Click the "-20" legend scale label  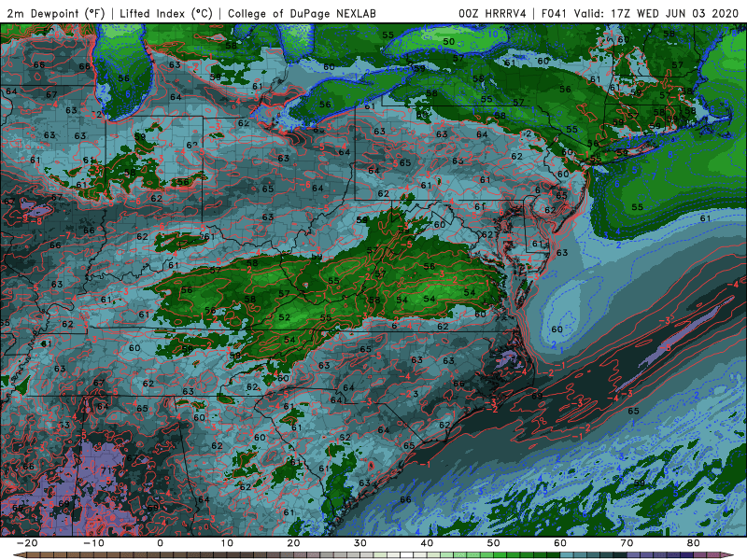pyautogui.click(x=27, y=543)
